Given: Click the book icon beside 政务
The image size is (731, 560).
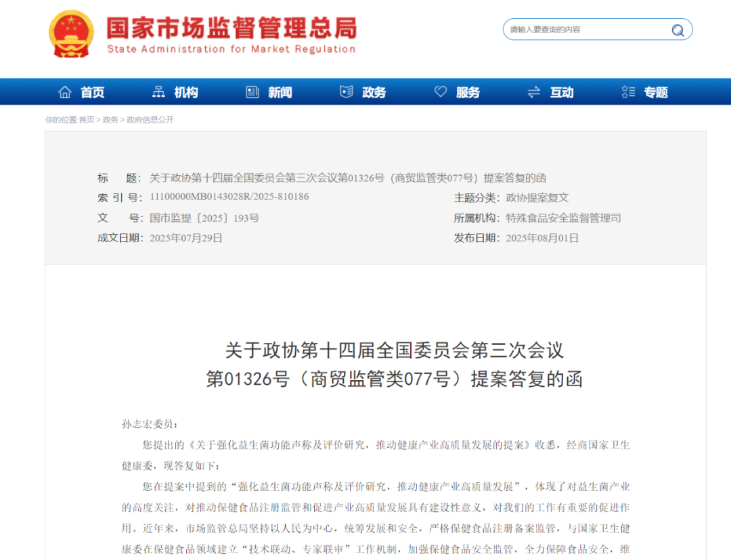Looking at the screenshot, I should (x=347, y=92).
